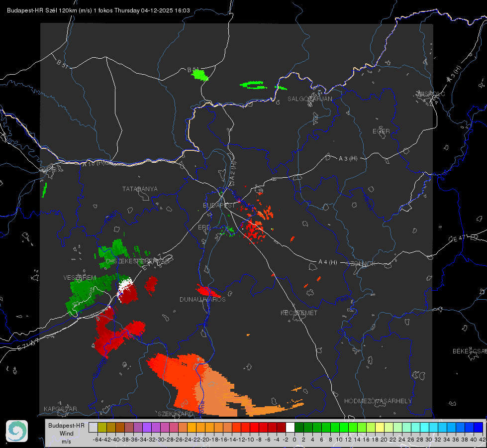The height and width of the screenshot is (448, 487).
Task: Click the KECSKEMÉT city label
Action: tap(299, 313)
